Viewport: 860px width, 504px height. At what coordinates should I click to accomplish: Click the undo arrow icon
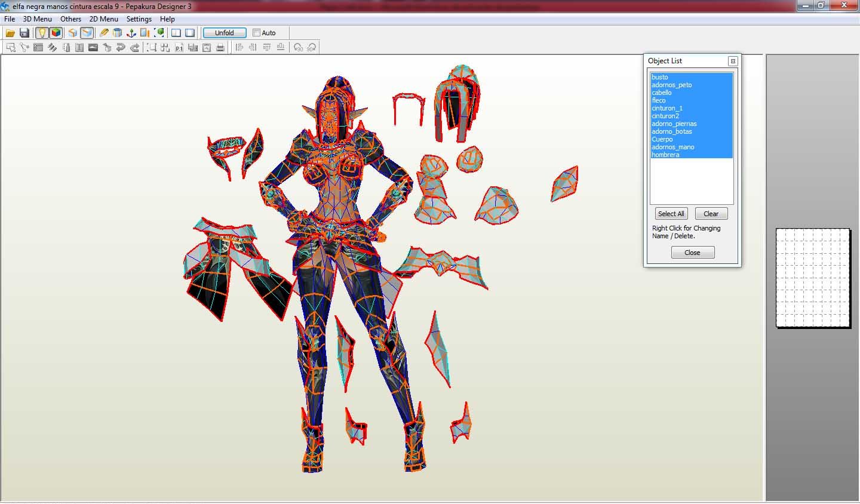121,47
